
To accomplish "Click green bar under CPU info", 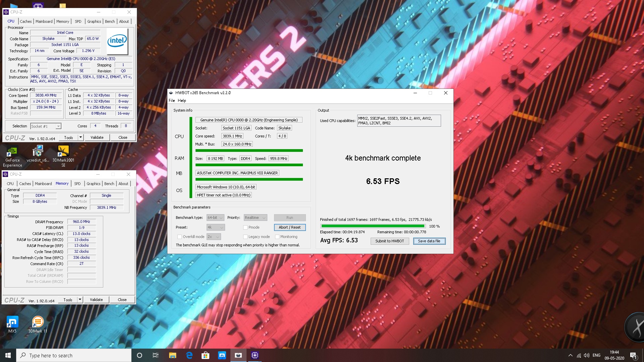I will click(249, 150).
